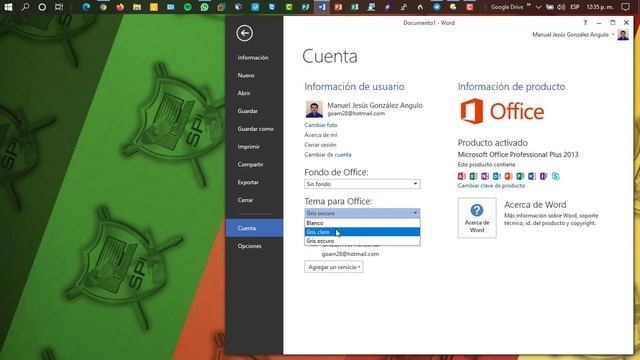Click the InfoPath product icon
The width and height of the screenshot is (640, 360).
point(544,176)
